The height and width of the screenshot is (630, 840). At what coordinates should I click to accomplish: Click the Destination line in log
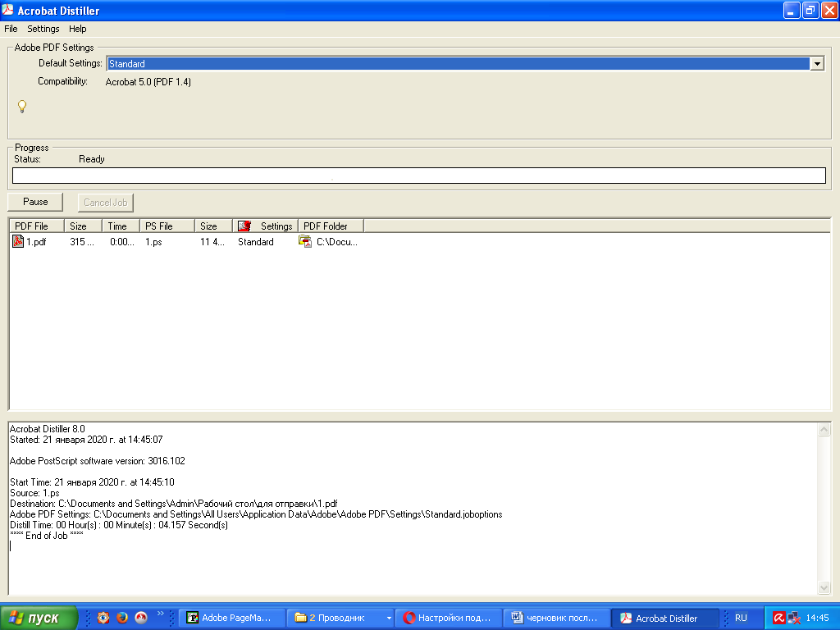point(174,504)
